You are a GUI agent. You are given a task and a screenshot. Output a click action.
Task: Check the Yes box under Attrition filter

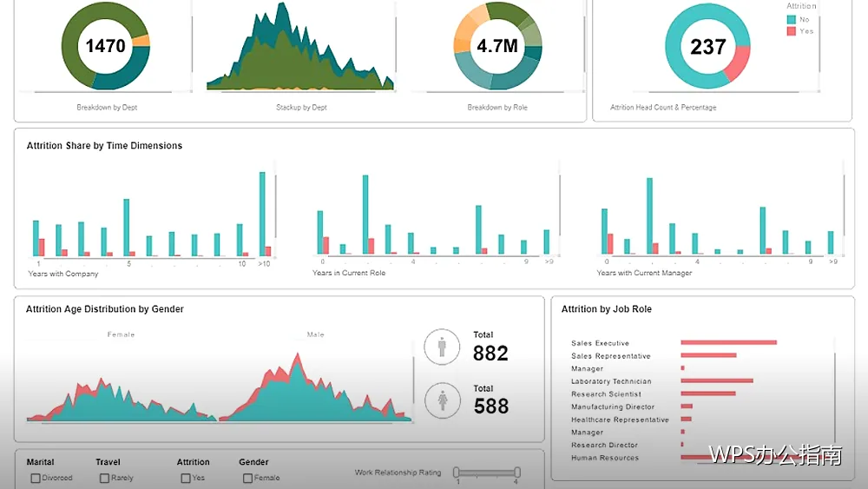(x=186, y=478)
